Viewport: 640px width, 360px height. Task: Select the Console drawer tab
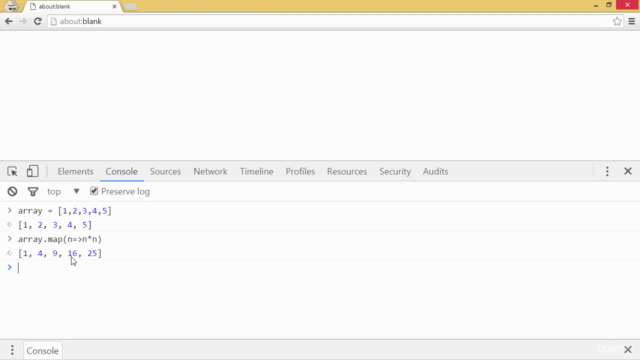pyautogui.click(x=42, y=351)
